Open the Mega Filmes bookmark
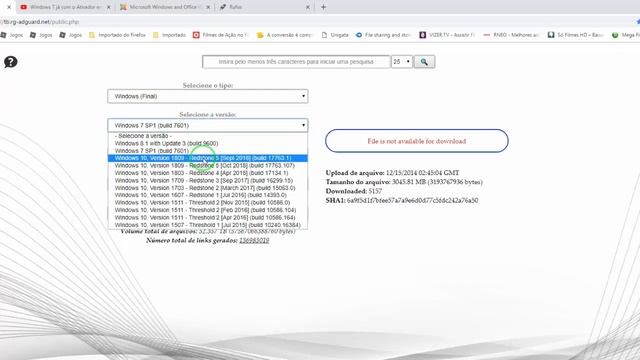 click(626, 35)
